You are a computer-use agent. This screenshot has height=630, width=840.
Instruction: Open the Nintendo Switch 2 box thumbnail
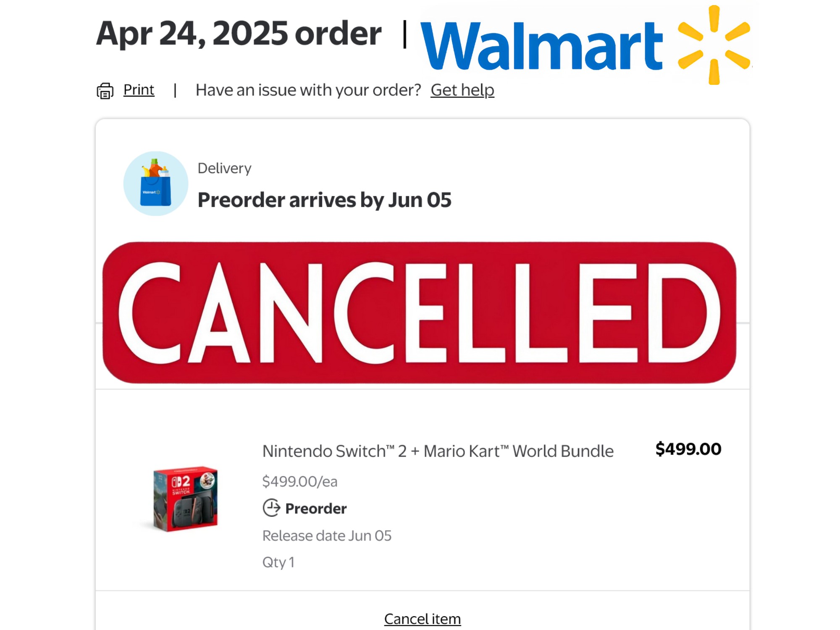click(185, 499)
